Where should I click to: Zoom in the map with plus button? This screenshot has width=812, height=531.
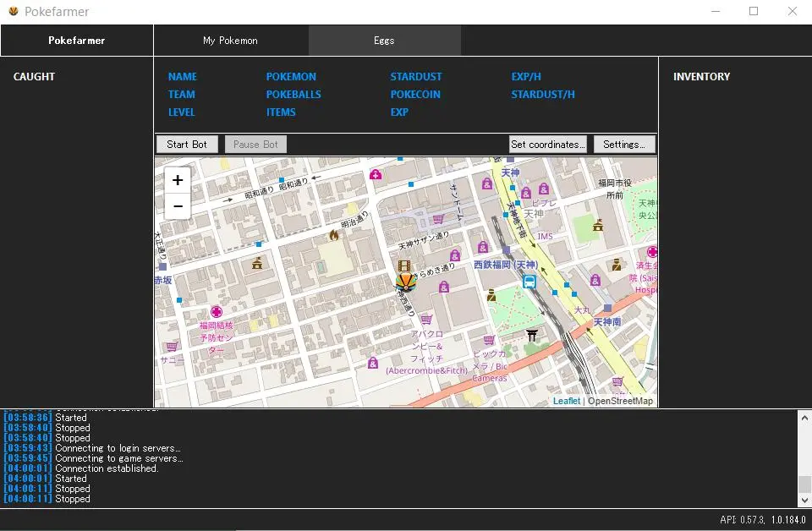[178, 180]
